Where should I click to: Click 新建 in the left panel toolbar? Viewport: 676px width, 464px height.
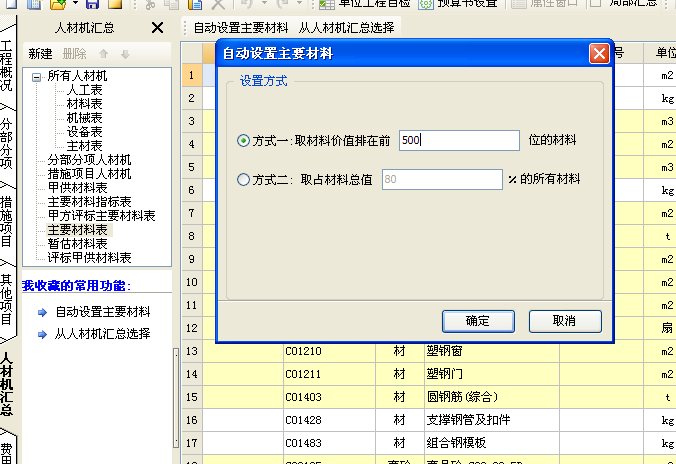pos(41,54)
